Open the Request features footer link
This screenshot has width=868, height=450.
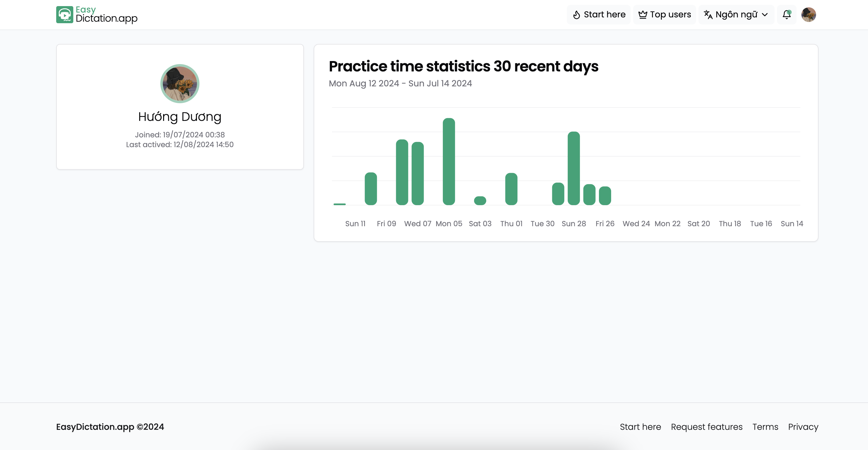click(x=707, y=427)
